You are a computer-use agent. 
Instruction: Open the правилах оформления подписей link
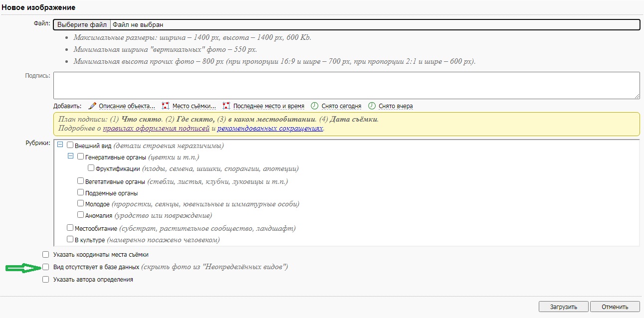(156, 128)
